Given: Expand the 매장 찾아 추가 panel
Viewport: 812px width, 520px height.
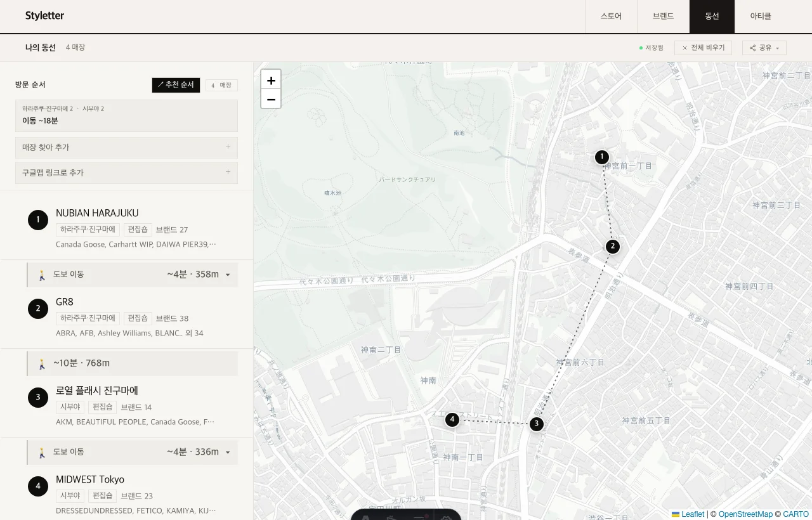Looking at the screenshot, I should [126, 147].
